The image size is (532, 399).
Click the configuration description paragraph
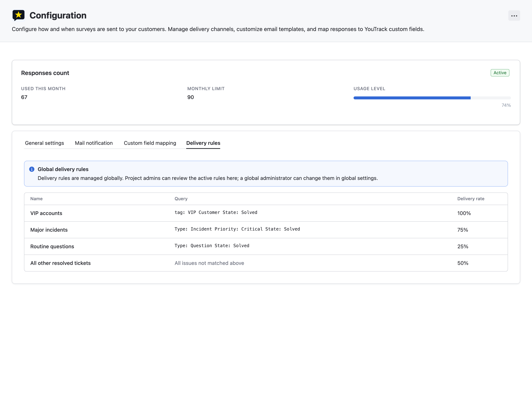pos(218,29)
